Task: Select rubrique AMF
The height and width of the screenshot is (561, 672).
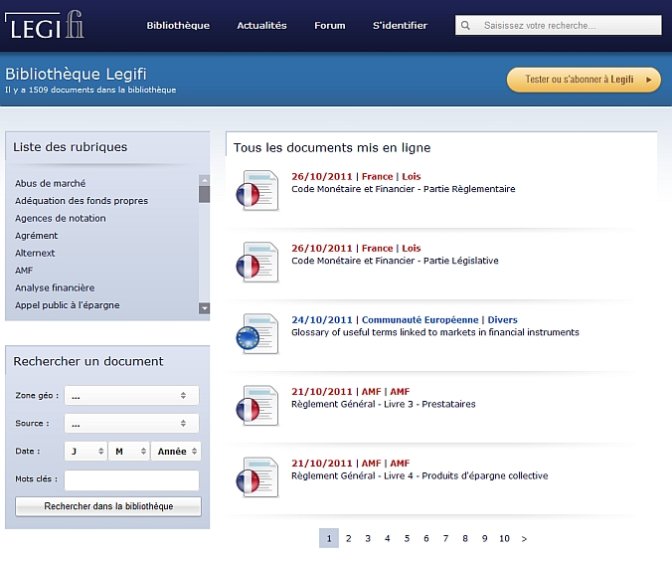Action: (24, 270)
